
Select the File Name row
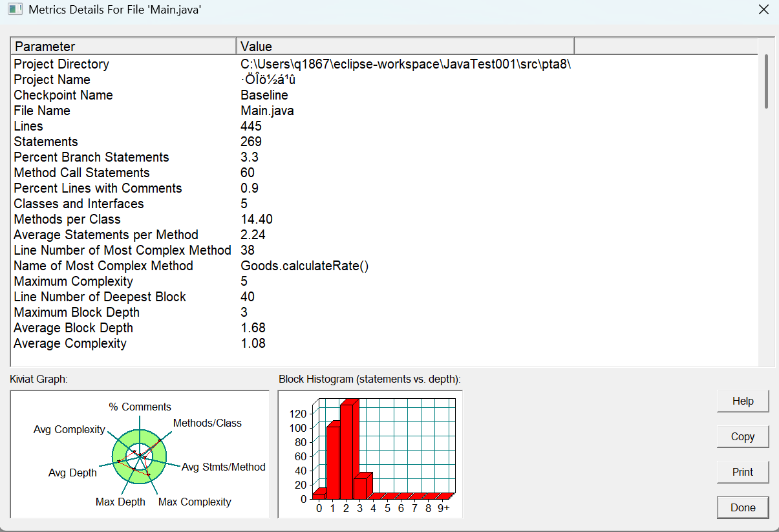point(385,111)
